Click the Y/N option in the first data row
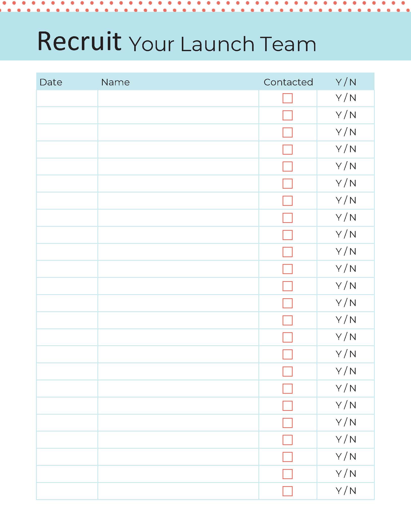Screen dimensions: 411x532 pos(346,98)
